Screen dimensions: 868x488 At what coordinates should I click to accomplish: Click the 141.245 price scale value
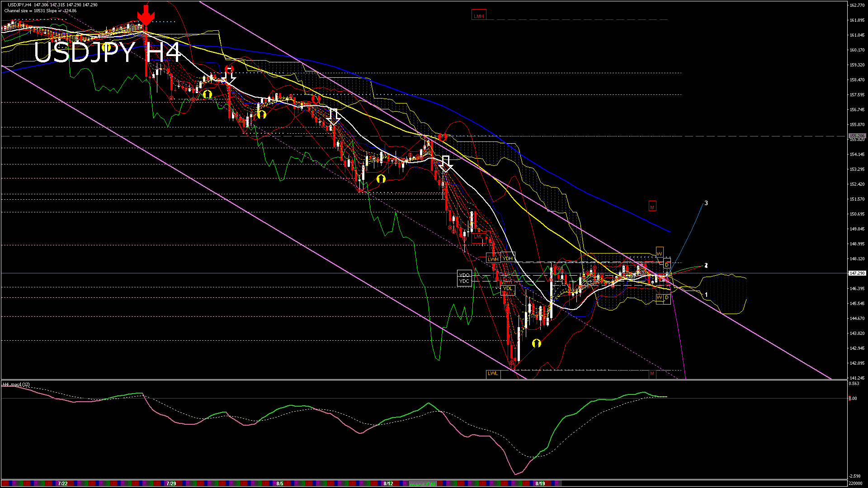[x=857, y=378]
